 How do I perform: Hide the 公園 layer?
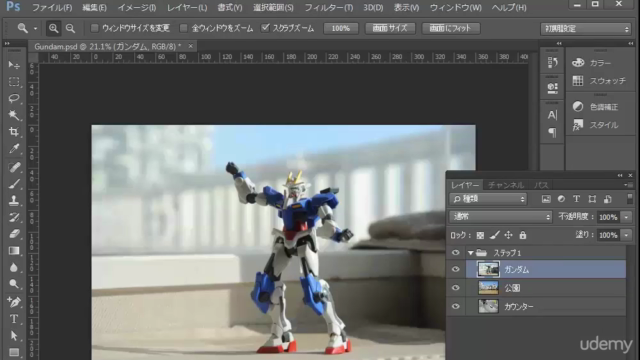pos(456,288)
